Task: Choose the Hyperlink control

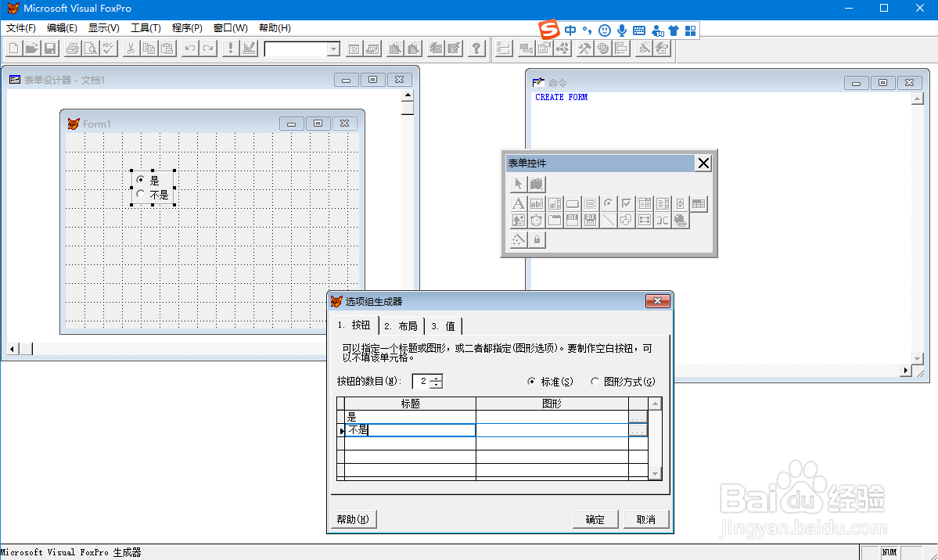Action: (x=680, y=221)
